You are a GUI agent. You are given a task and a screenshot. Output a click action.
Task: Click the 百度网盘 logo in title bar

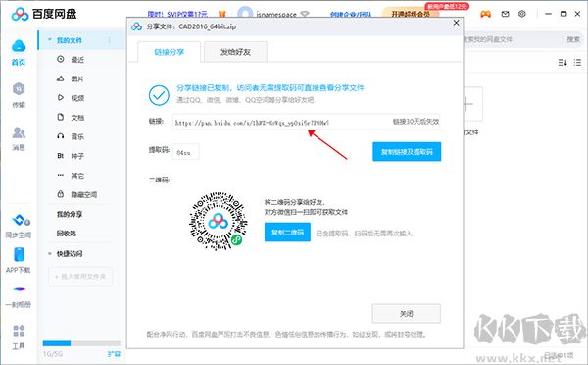click(x=43, y=14)
